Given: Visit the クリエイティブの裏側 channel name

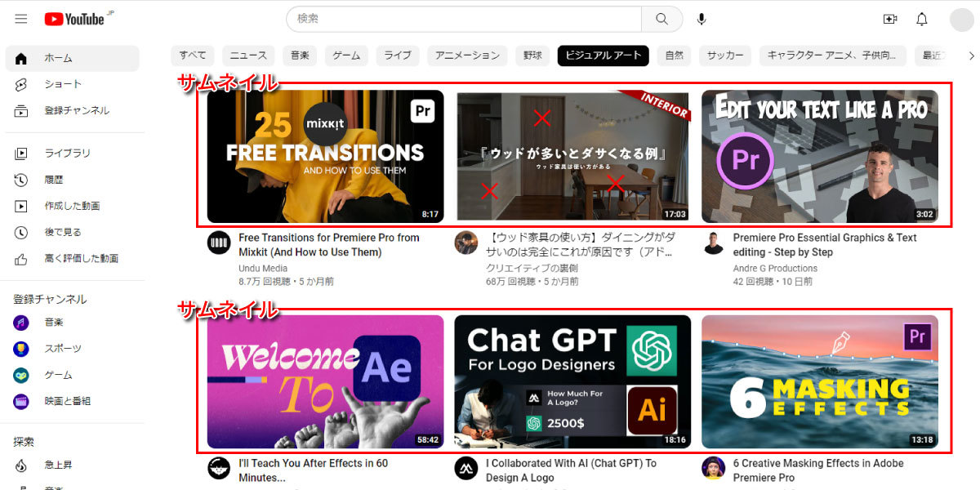Looking at the screenshot, I should pyautogui.click(x=532, y=268).
